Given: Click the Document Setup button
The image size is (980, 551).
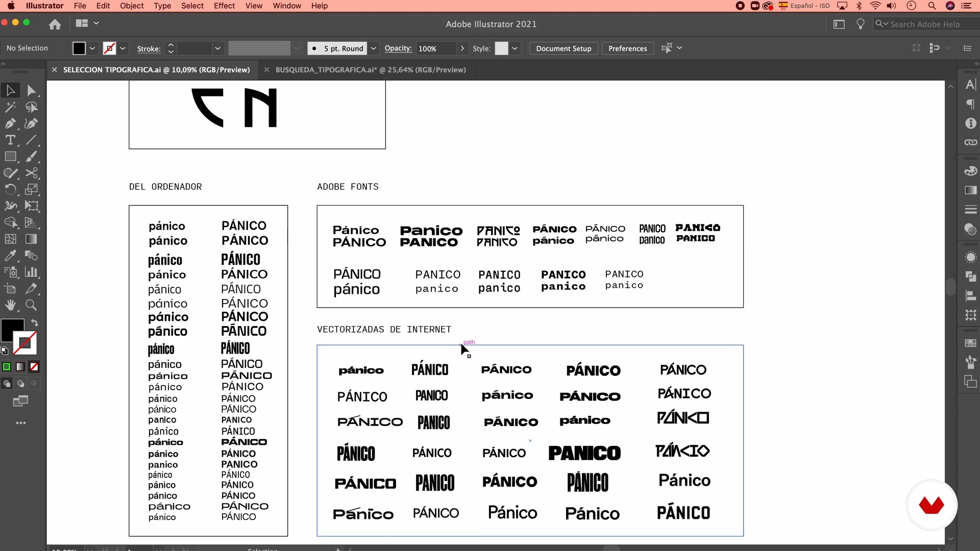Looking at the screenshot, I should pyautogui.click(x=563, y=48).
